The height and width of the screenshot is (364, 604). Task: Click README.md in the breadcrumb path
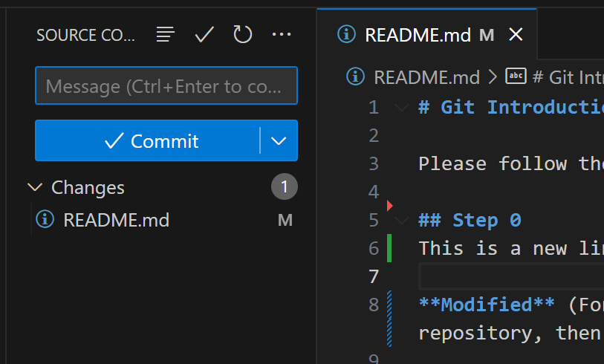[426, 77]
